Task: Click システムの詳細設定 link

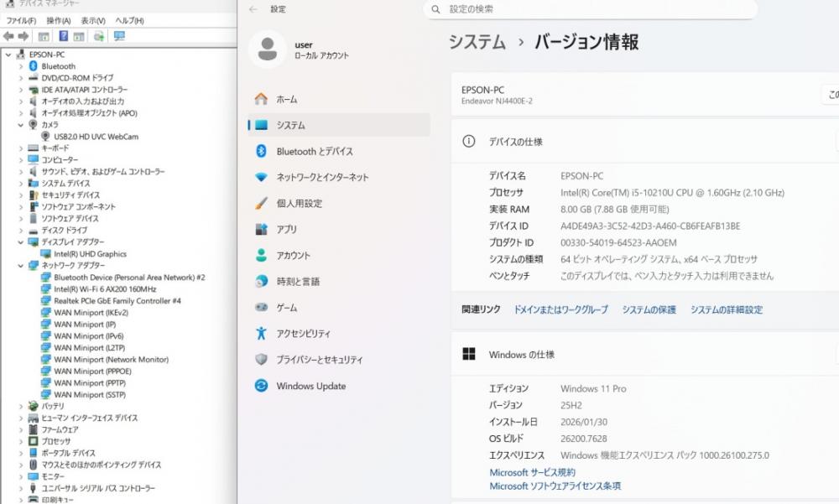Action: pos(726,309)
